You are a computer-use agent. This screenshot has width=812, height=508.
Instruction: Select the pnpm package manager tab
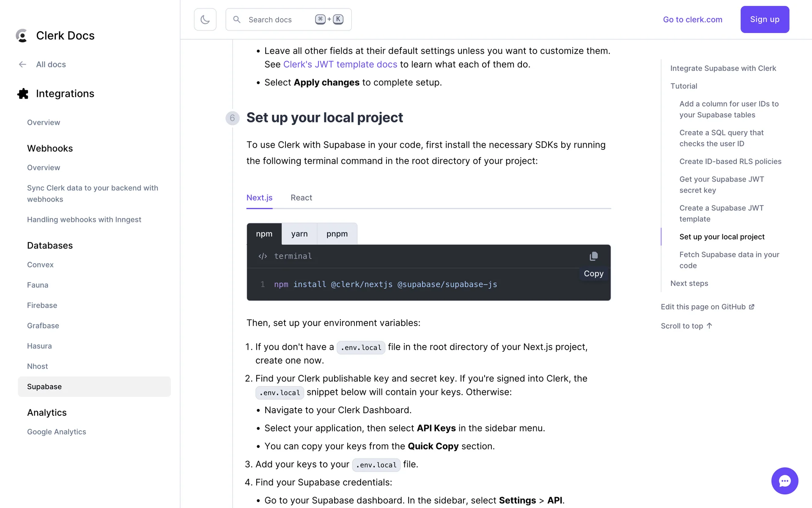(x=337, y=234)
